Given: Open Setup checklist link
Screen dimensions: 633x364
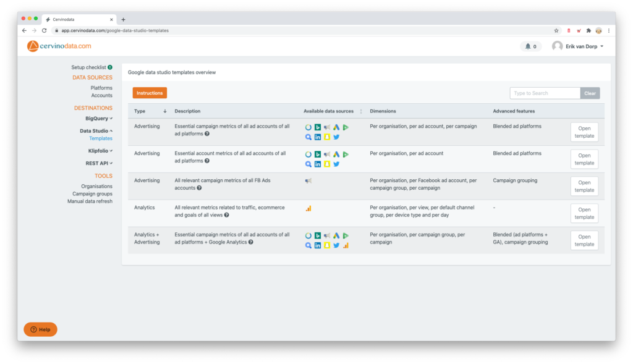Looking at the screenshot, I should click(88, 67).
